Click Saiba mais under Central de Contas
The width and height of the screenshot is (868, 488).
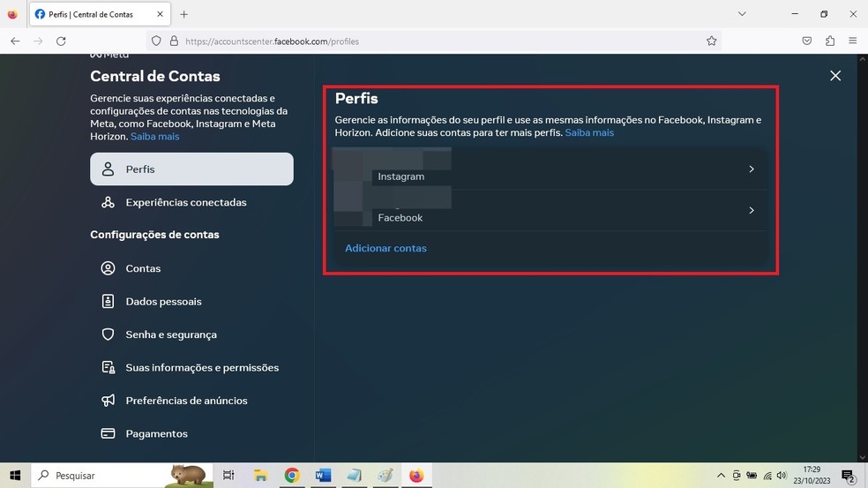click(x=155, y=136)
